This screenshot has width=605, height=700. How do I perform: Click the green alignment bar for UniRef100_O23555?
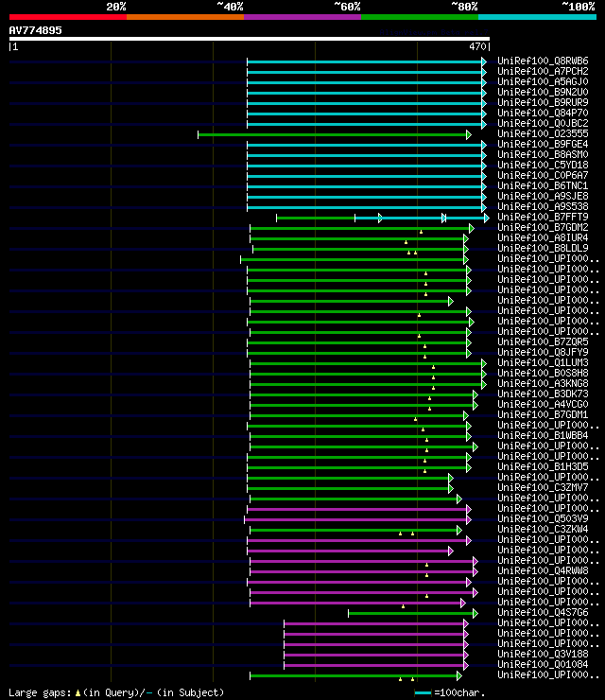[x=335, y=135]
